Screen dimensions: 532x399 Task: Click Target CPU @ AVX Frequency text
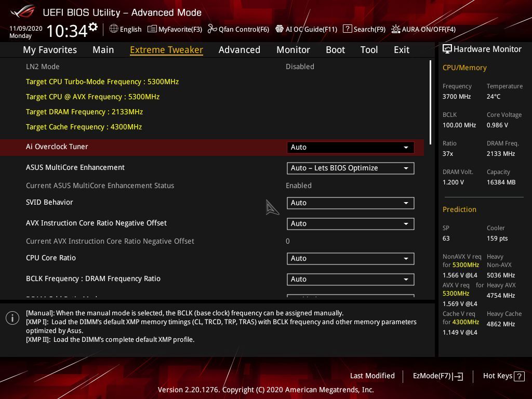(x=92, y=97)
